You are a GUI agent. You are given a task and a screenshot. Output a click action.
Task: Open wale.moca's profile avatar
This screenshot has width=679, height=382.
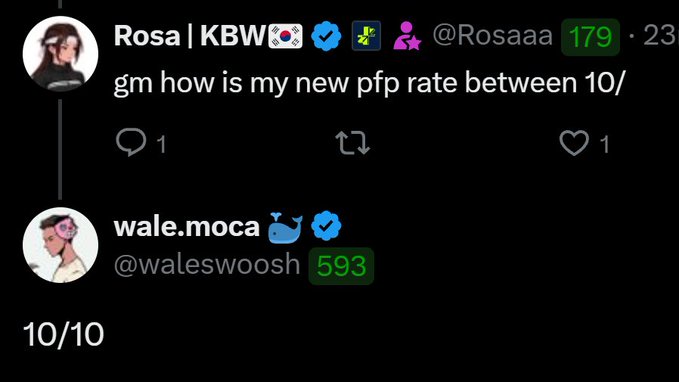coord(60,245)
